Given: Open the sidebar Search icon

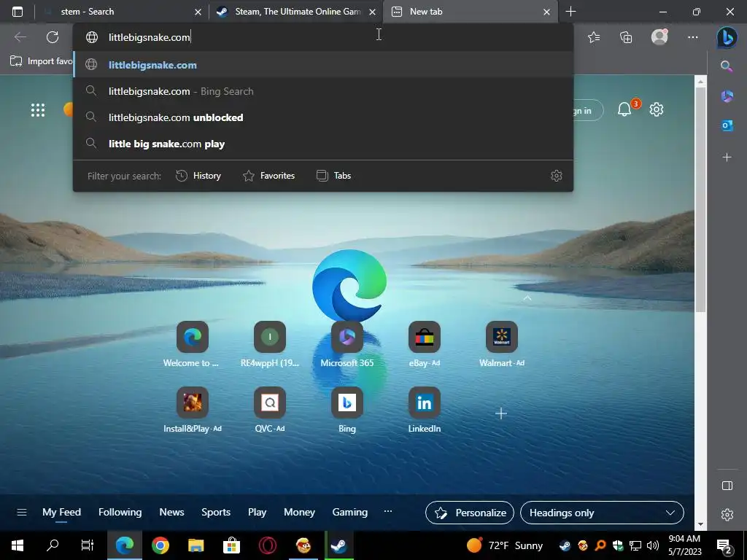Looking at the screenshot, I should [727, 66].
